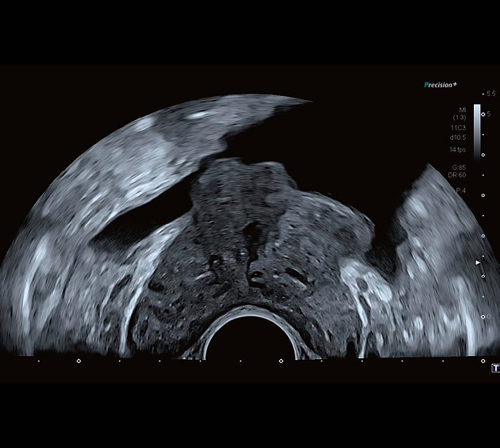Click the 5.5 depth scale label

point(491,94)
